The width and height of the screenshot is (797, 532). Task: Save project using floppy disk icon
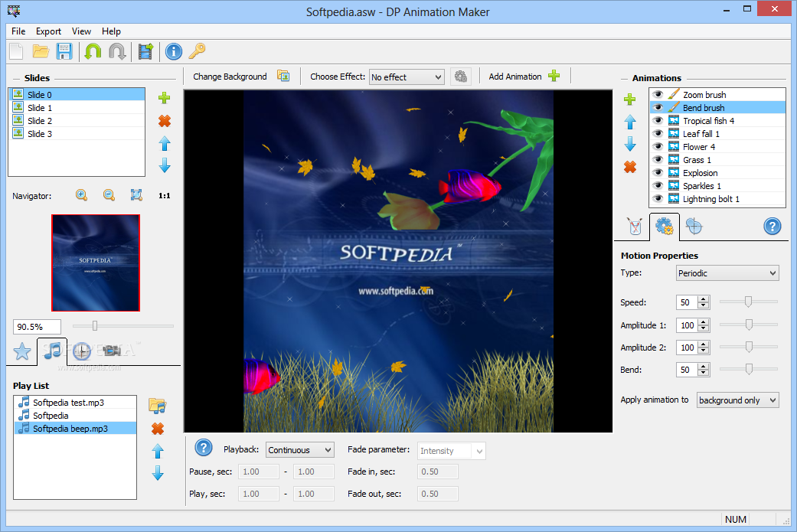click(64, 51)
